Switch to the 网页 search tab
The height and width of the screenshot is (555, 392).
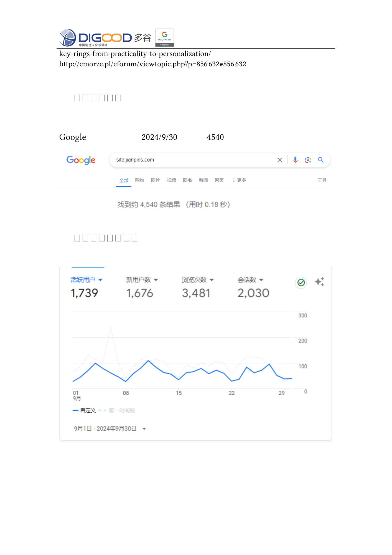219,180
